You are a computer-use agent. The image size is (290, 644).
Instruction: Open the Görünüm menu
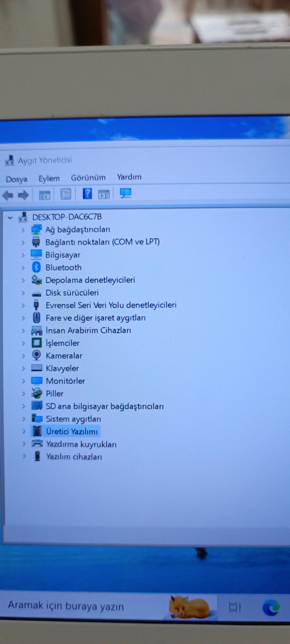tap(88, 178)
